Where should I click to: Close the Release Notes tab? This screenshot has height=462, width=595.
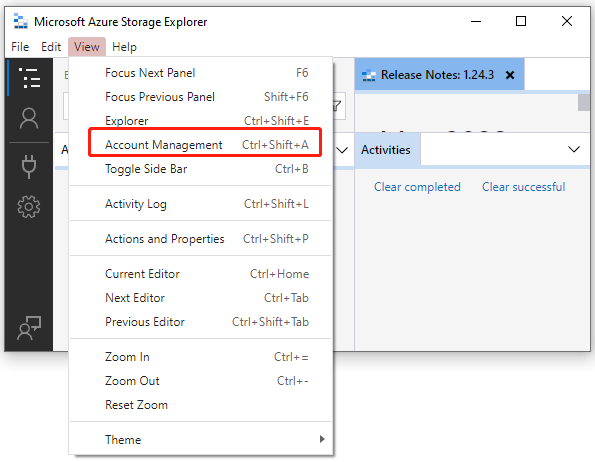click(x=510, y=75)
